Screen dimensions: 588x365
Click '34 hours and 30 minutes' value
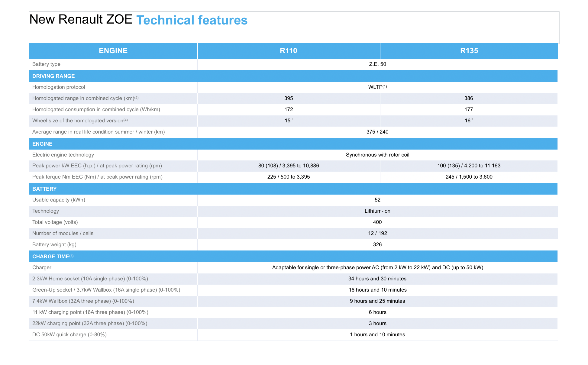(x=377, y=279)
